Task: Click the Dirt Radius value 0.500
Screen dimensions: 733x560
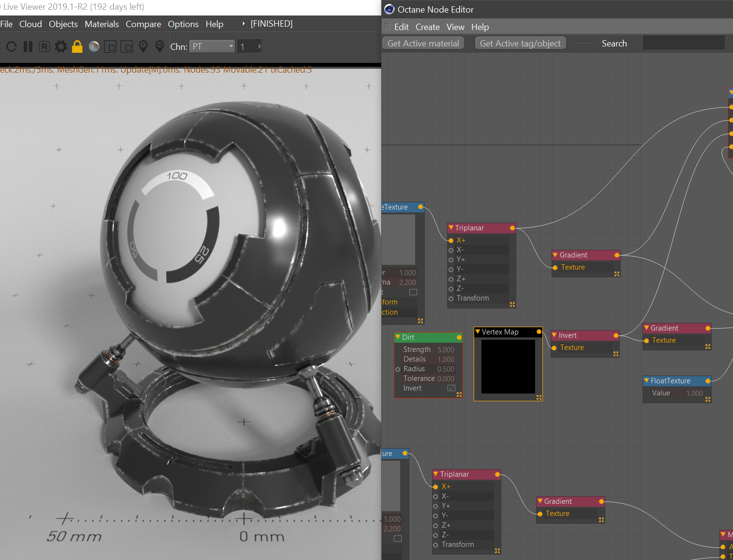Action: pyautogui.click(x=446, y=369)
